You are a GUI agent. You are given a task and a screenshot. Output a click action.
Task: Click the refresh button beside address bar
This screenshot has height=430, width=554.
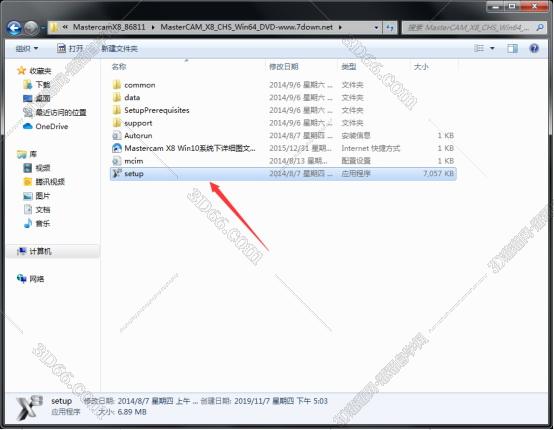pyautogui.click(x=390, y=27)
